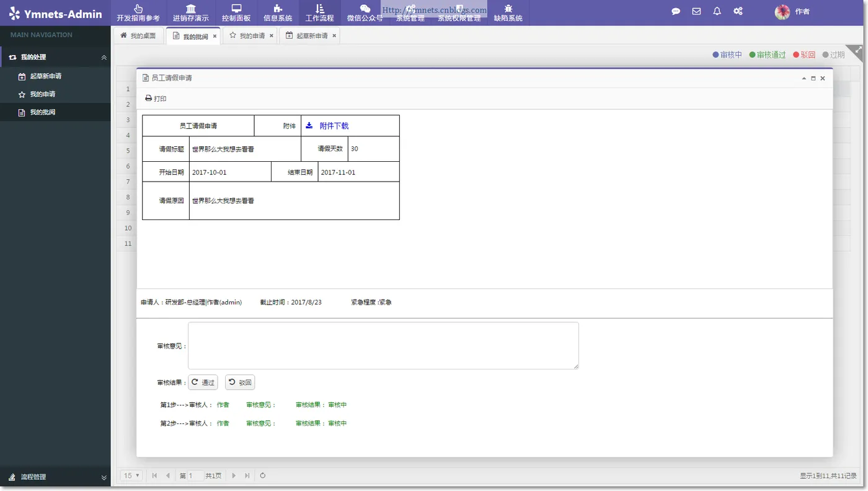Viewport: 868px width, 491px height.
Task: Click the start date 2017-10-01
Action: 210,172
